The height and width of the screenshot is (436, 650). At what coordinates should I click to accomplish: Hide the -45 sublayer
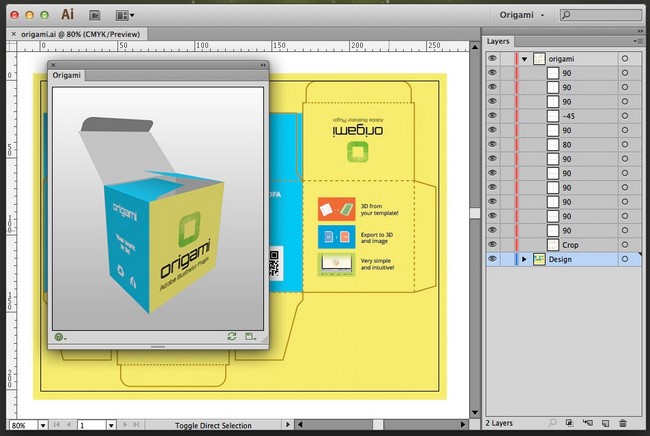pos(492,116)
